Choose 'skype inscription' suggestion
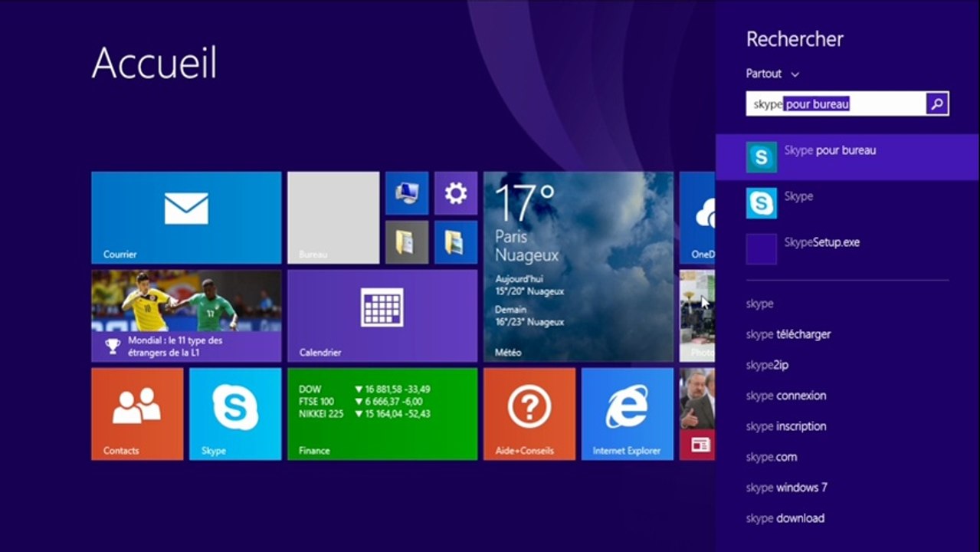The height and width of the screenshot is (552, 980). tap(786, 426)
